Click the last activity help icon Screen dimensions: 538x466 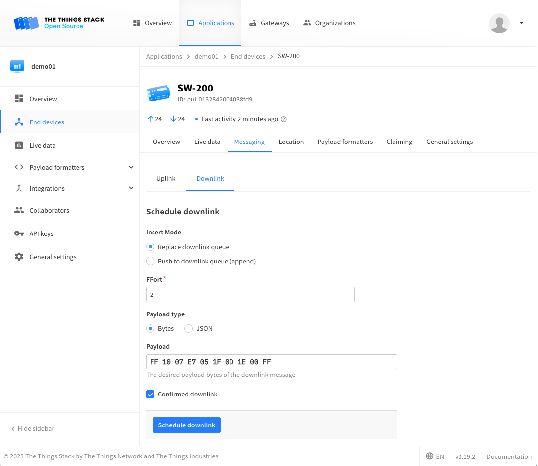click(x=284, y=119)
